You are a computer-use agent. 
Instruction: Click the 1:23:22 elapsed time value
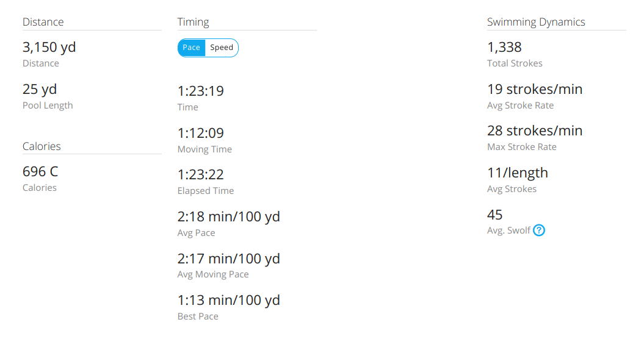[x=201, y=175]
